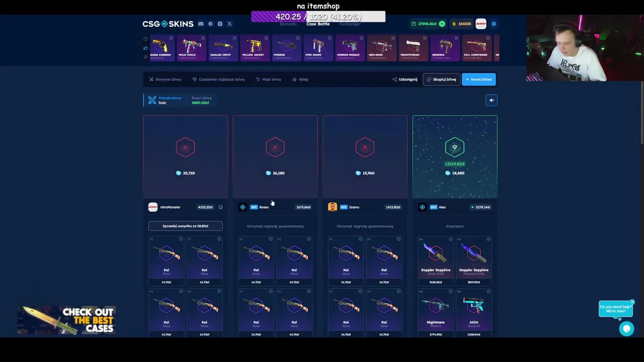Click the winner trophy hexagon icon
The image size is (644, 362).
[x=455, y=147]
